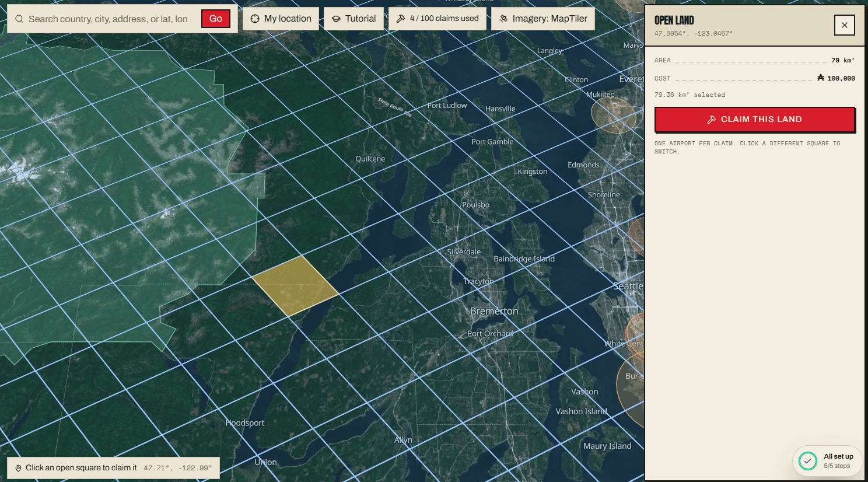Screen dimensions: 868x482
Task: Click the Bremerton label on the map
Action: 494,311
